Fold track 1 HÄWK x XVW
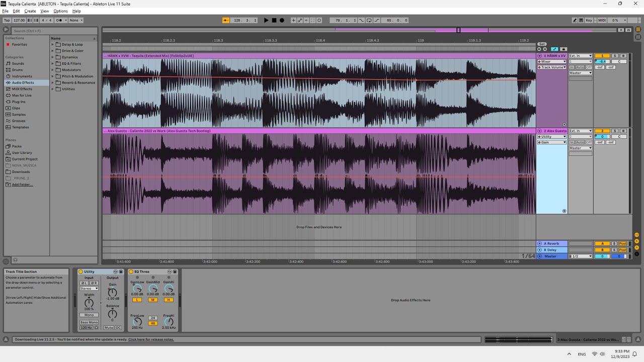 pyautogui.click(x=540, y=56)
